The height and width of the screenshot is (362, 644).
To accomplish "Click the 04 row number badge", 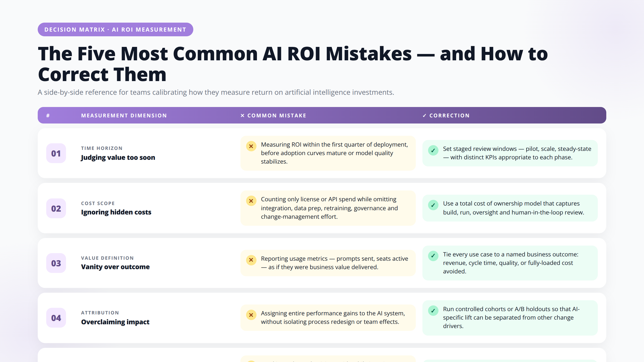I will pos(56,318).
